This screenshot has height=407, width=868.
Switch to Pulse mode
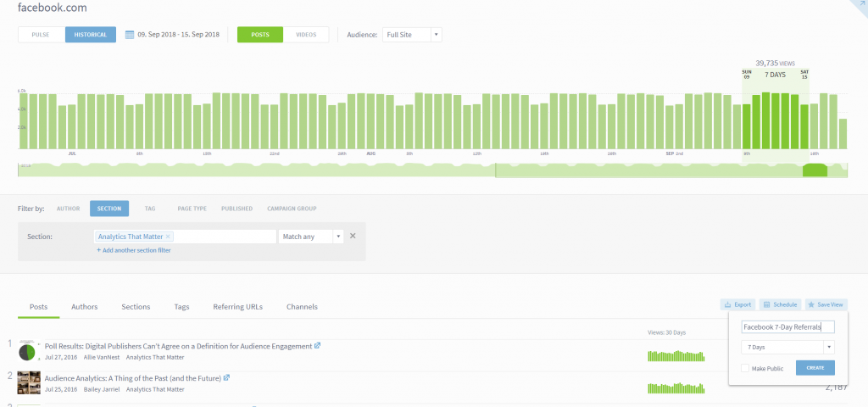pyautogui.click(x=42, y=34)
